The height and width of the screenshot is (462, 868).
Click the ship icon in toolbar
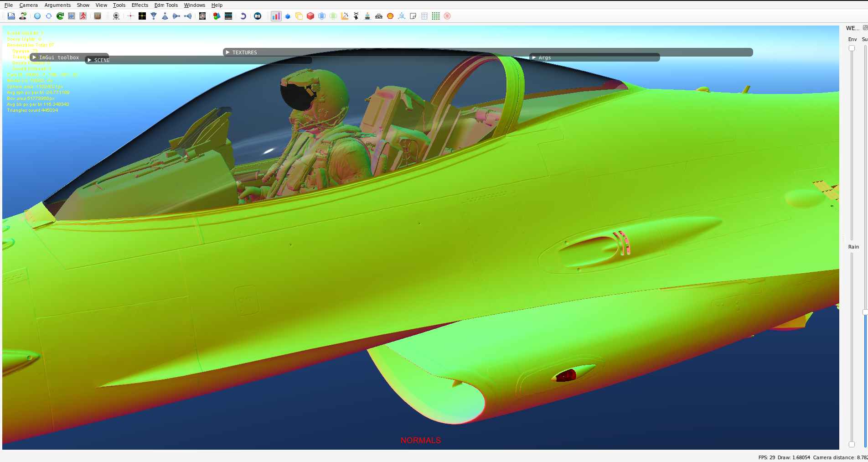pyautogui.click(x=367, y=16)
